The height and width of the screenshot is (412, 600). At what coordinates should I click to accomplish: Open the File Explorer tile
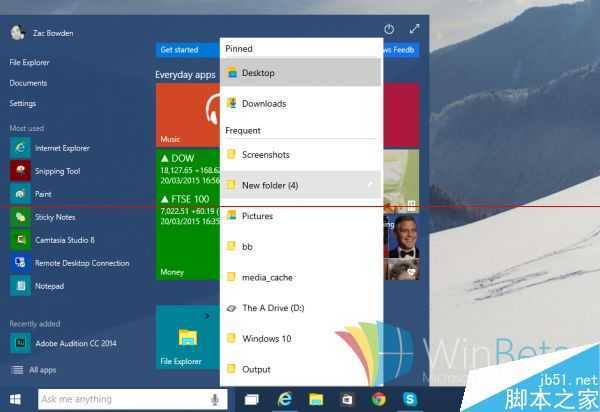click(x=188, y=337)
